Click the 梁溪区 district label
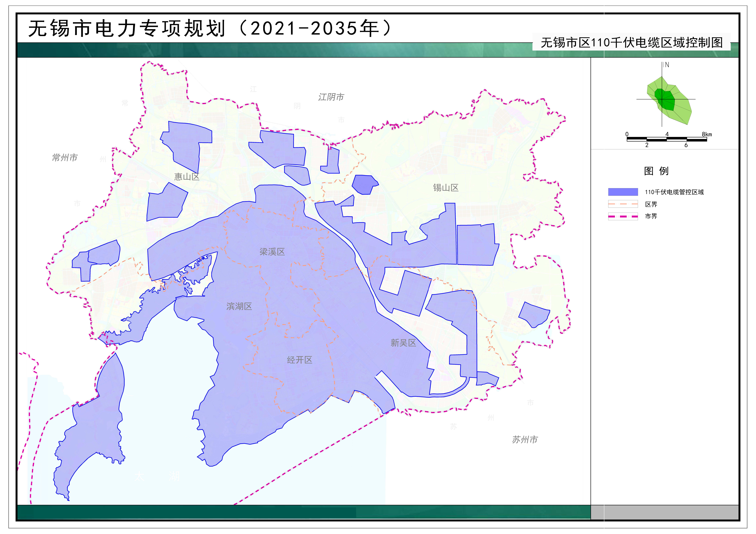 (272, 252)
